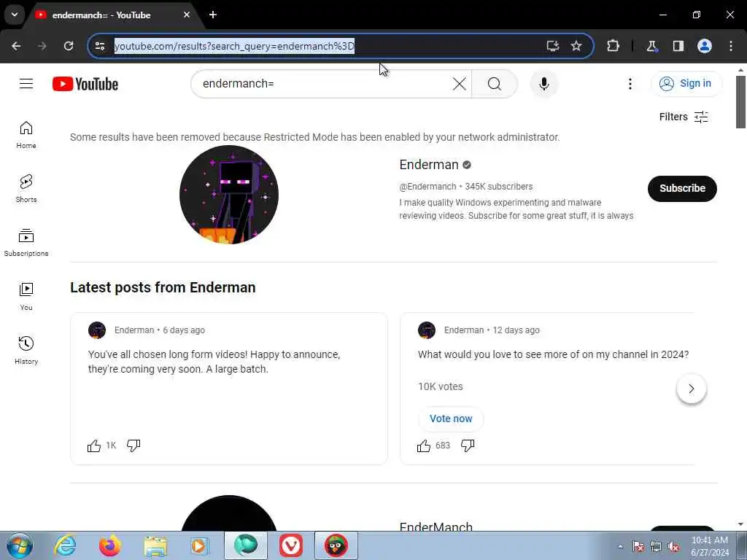Open the Enderman channel avatar
The height and width of the screenshot is (560, 747).
[228, 195]
